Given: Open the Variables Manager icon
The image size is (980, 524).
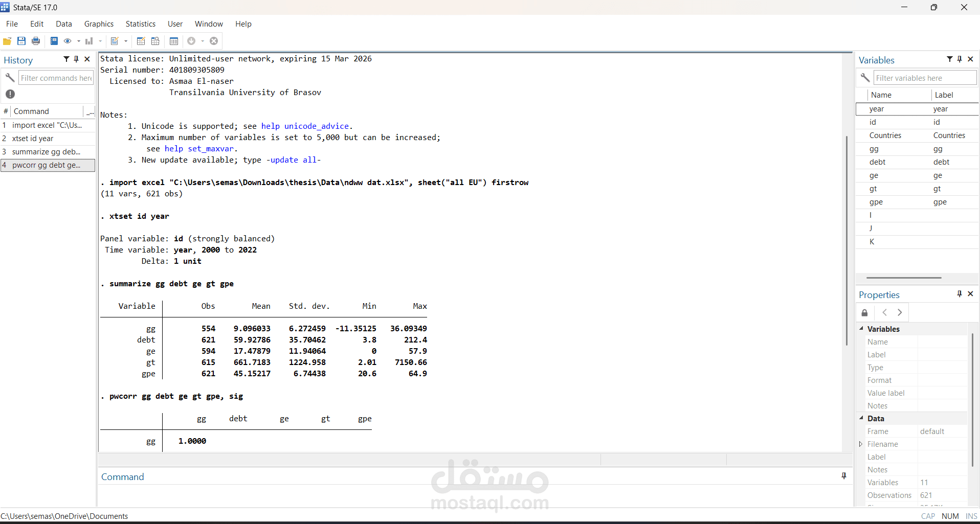Looking at the screenshot, I should tap(174, 41).
